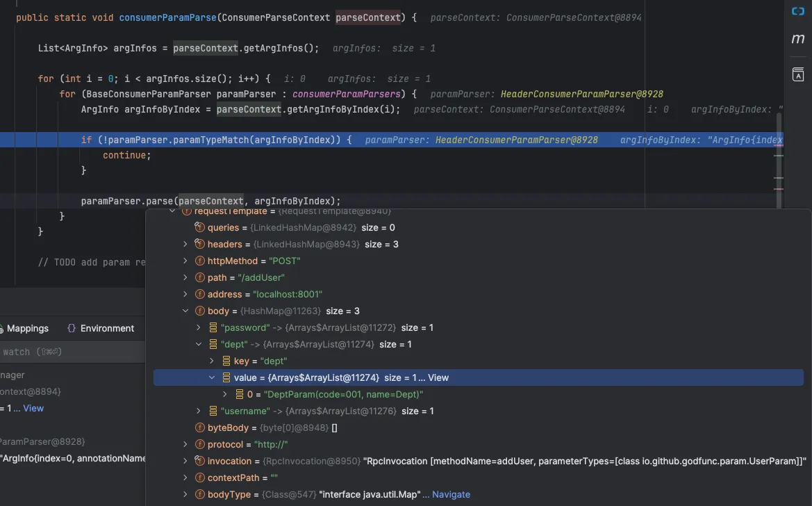This screenshot has width=812, height=506.
Task: Click the HeaderConsumerParamParser@8928 inline hint
Action: pos(581,94)
